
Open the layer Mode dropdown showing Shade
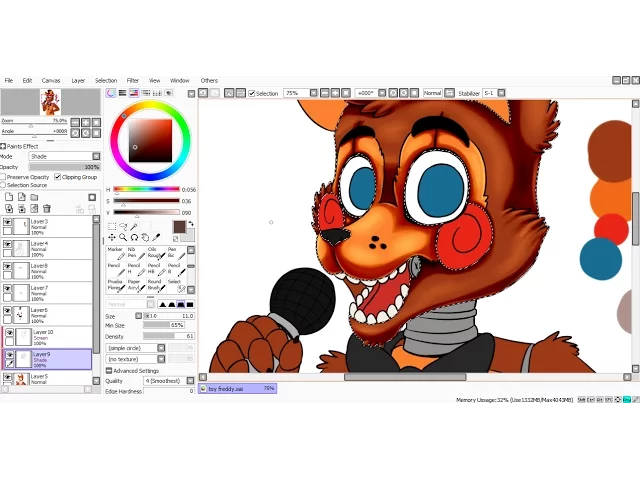(64, 156)
